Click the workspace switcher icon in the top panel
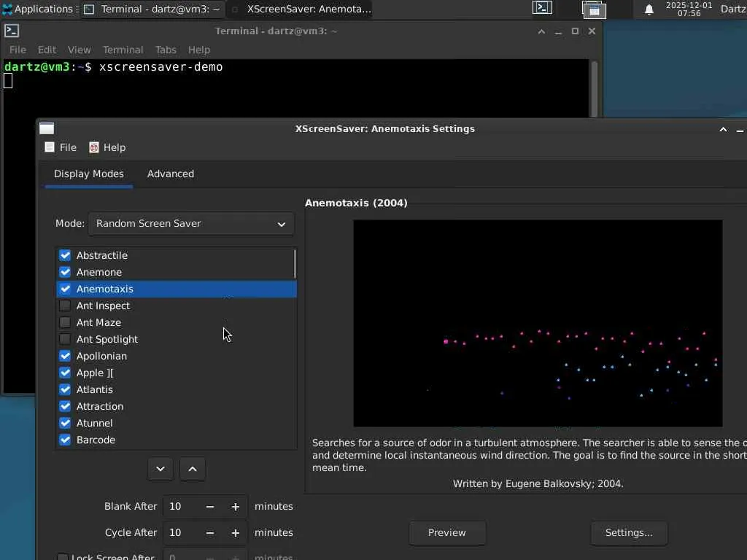The image size is (747, 560). [594, 9]
